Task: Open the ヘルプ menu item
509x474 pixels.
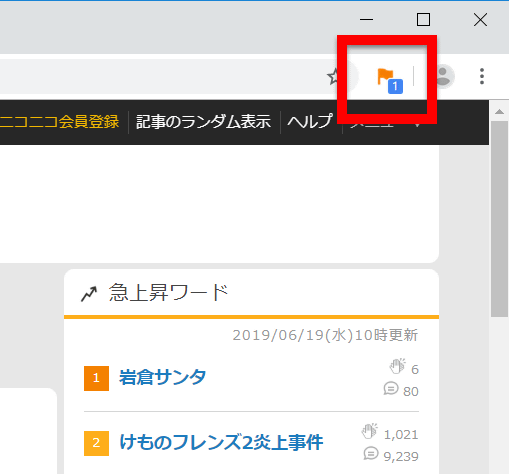Action: coord(310,121)
